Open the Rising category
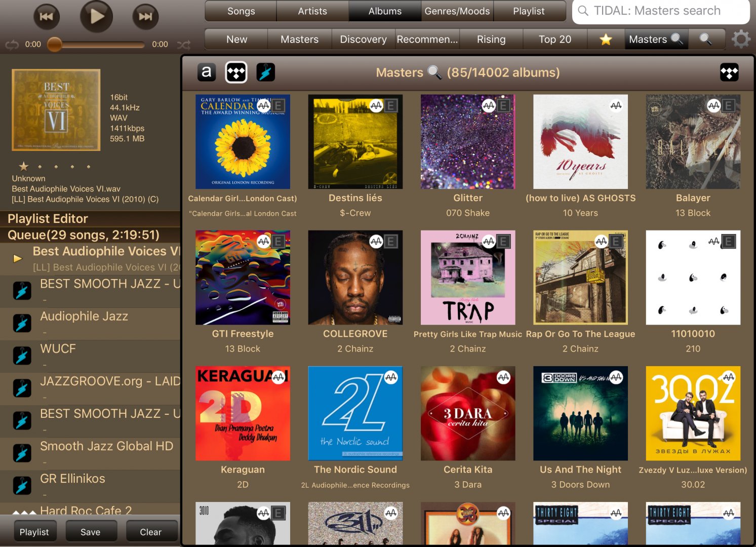Screen dimensions: 756x547 click(491, 39)
